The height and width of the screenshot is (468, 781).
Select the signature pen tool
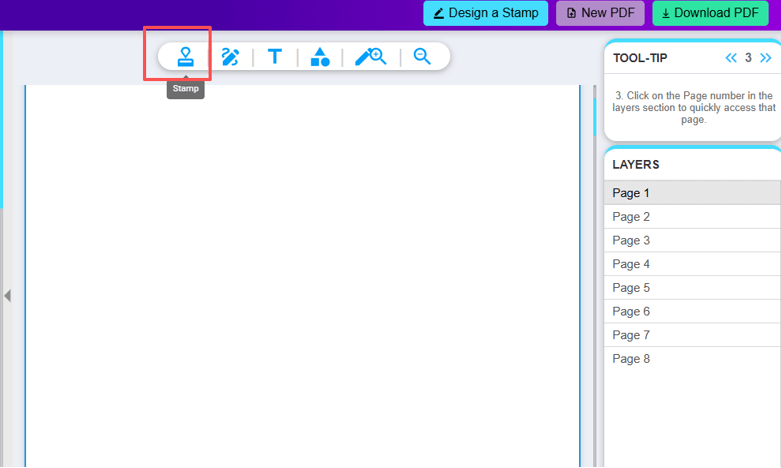pos(230,57)
